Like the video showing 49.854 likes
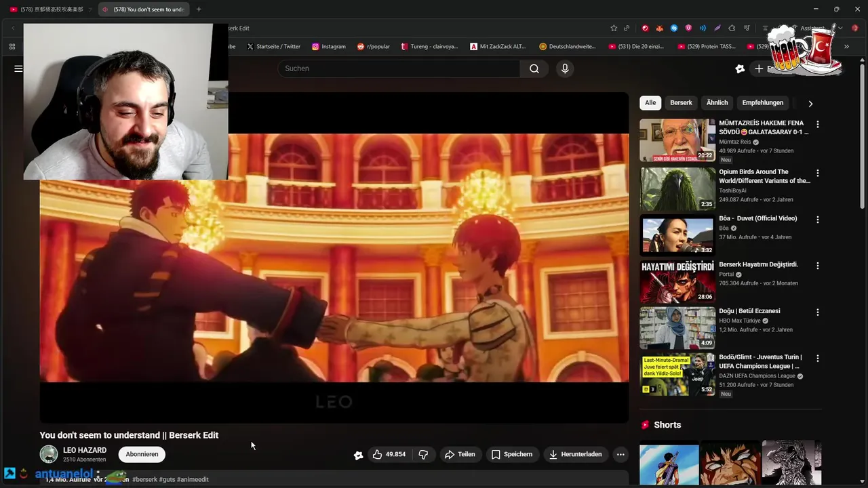 point(389,454)
